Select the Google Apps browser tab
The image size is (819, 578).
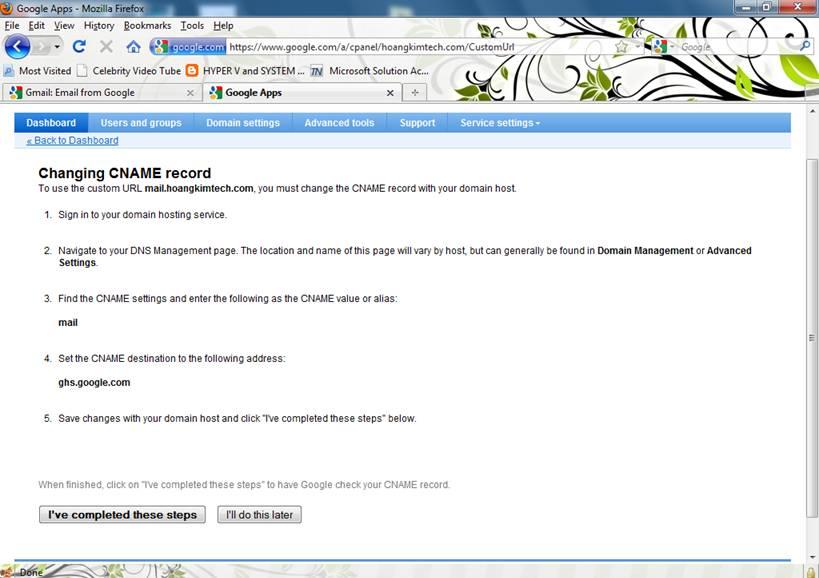(x=300, y=92)
